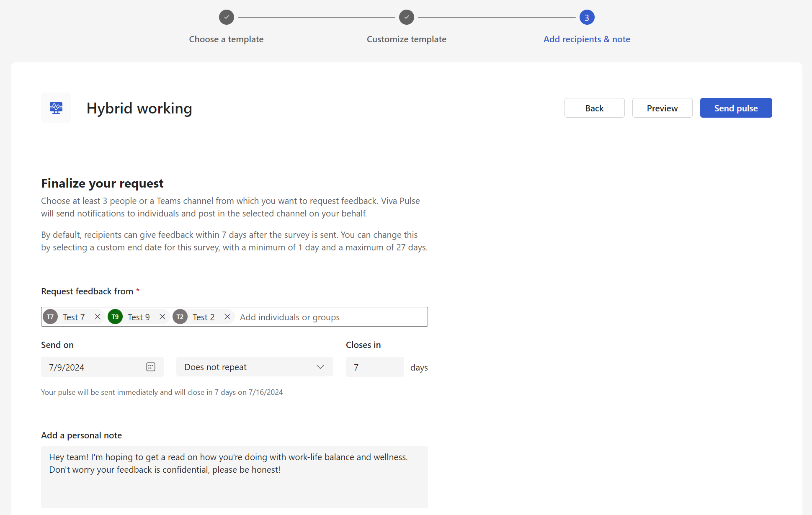Viewport: 812px width, 515px height.
Task: Click the T7 avatar icon
Action: 50,317
